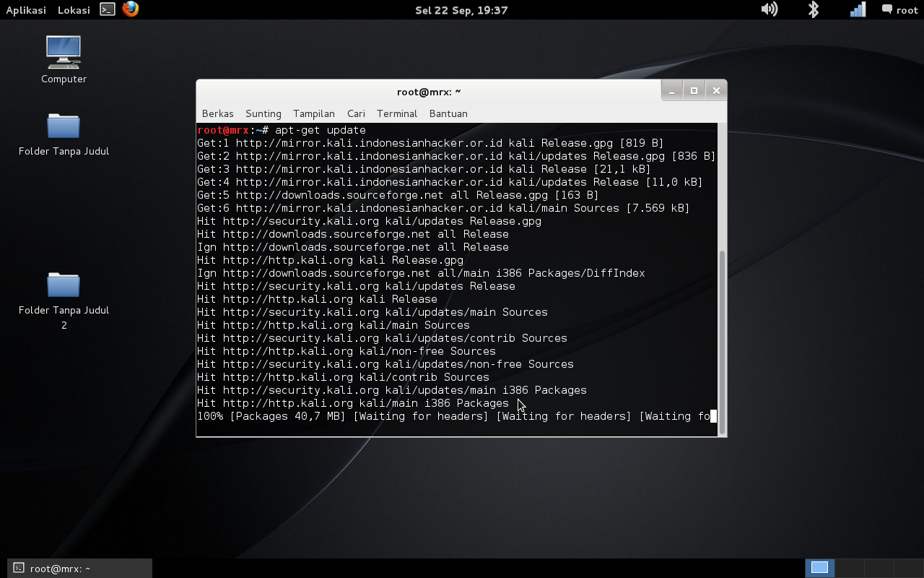Click the 'kali/updates/contrib Sources' line
Screen dimensions: 924x578
tap(382, 338)
